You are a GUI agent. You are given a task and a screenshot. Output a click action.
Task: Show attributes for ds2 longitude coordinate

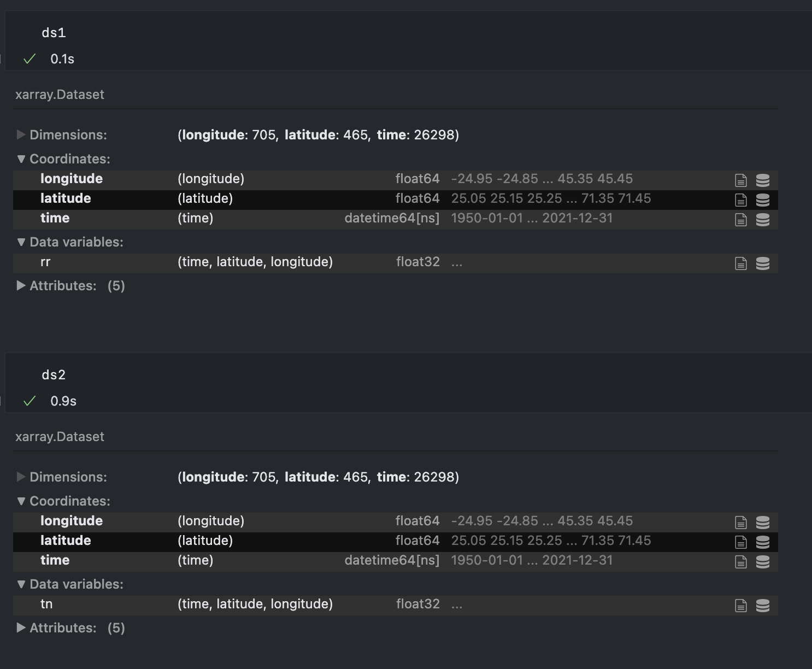[x=741, y=522]
